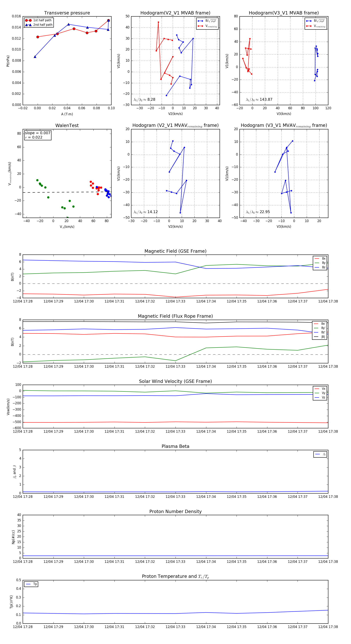The image size is (351, 644).
Task: Click the "Hodogram(V3_V1 MVAB frame)" title
Action: pos(284,13)
